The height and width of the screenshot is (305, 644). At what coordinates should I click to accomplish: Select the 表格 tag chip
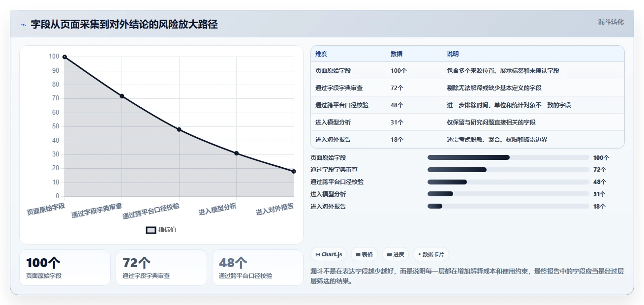pos(364,254)
